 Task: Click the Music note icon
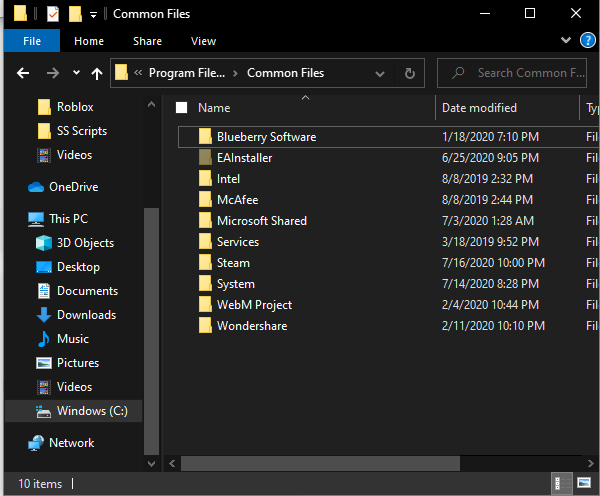(44, 339)
